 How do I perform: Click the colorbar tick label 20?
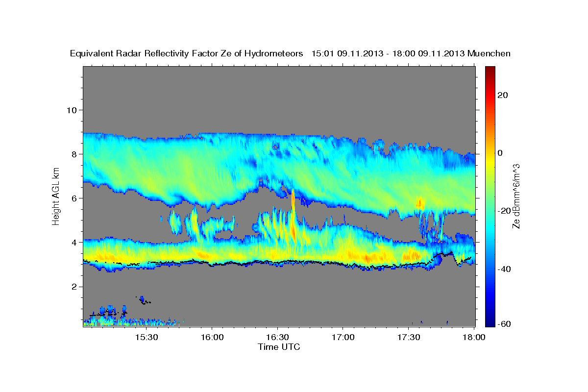pyautogui.click(x=502, y=95)
